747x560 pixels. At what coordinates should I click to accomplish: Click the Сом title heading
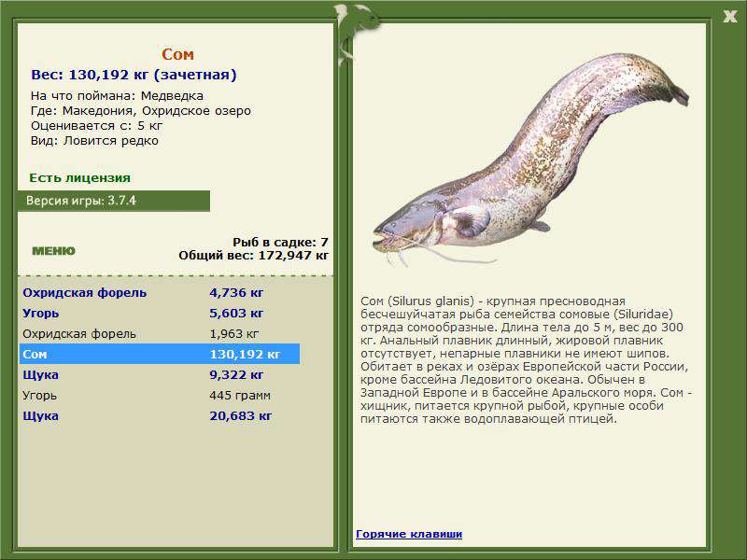177,54
